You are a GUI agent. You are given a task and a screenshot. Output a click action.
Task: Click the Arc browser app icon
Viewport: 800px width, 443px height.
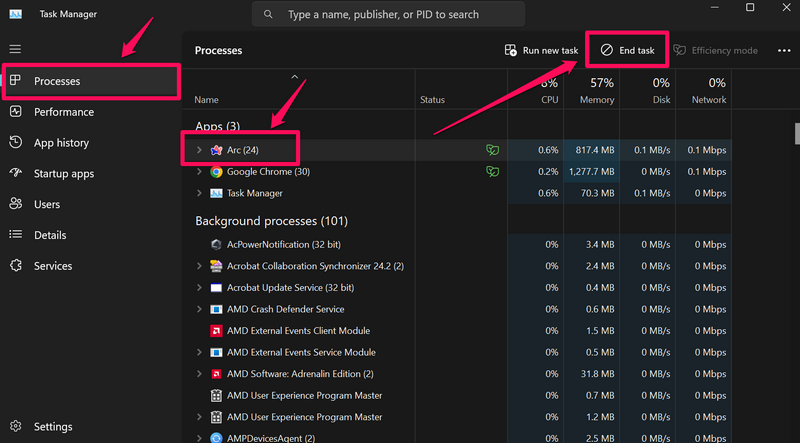click(x=216, y=150)
